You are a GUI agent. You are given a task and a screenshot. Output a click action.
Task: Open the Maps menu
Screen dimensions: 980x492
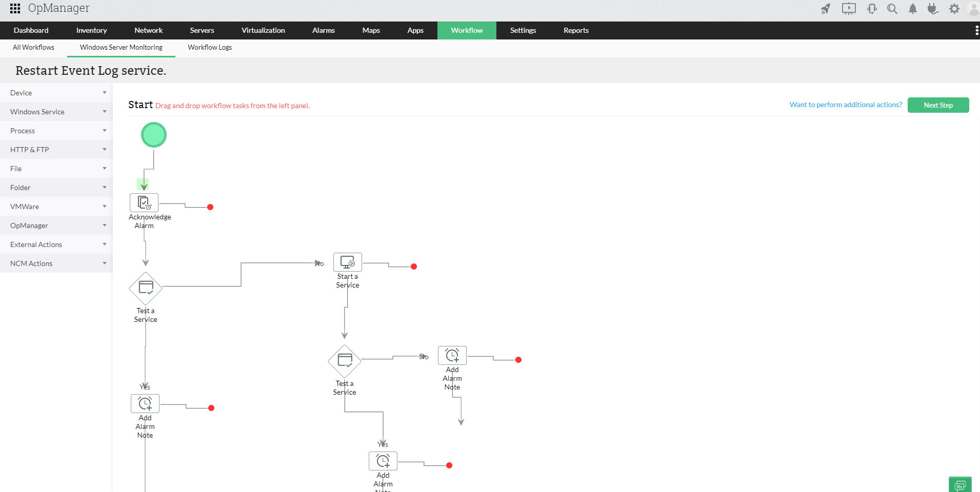click(371, 30)
